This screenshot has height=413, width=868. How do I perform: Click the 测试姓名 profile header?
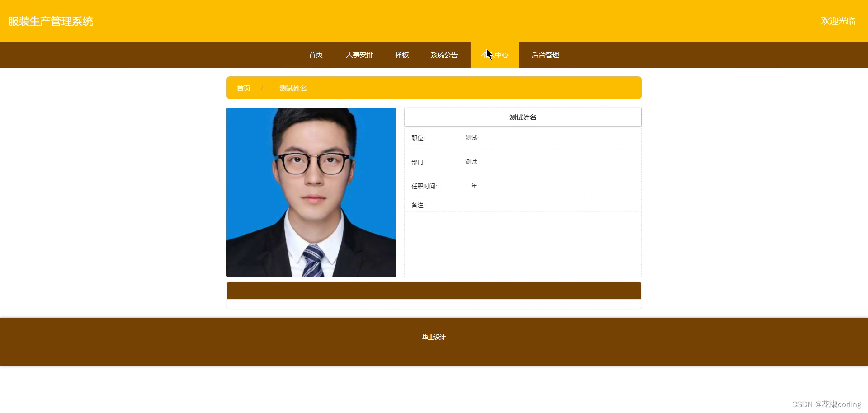(x=522, y=117)
